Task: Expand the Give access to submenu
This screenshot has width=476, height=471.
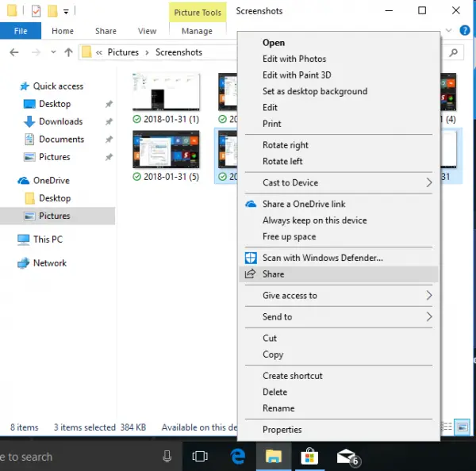Action: 429,296
